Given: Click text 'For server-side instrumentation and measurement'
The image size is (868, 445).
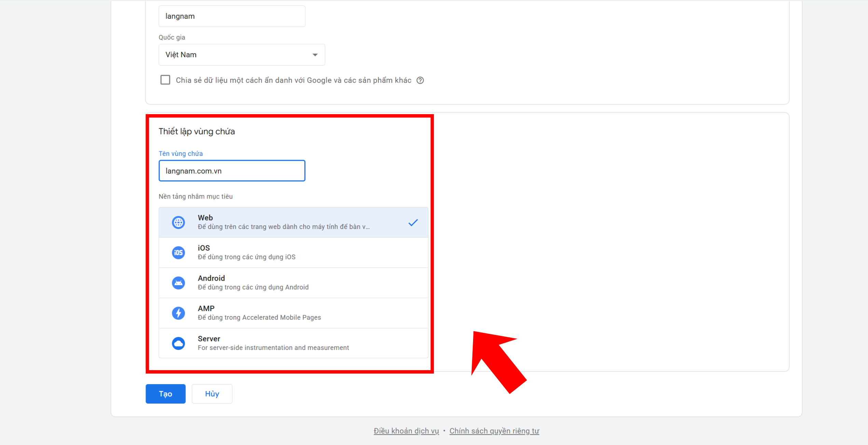Looking at the screenshot, I should 273,348.
